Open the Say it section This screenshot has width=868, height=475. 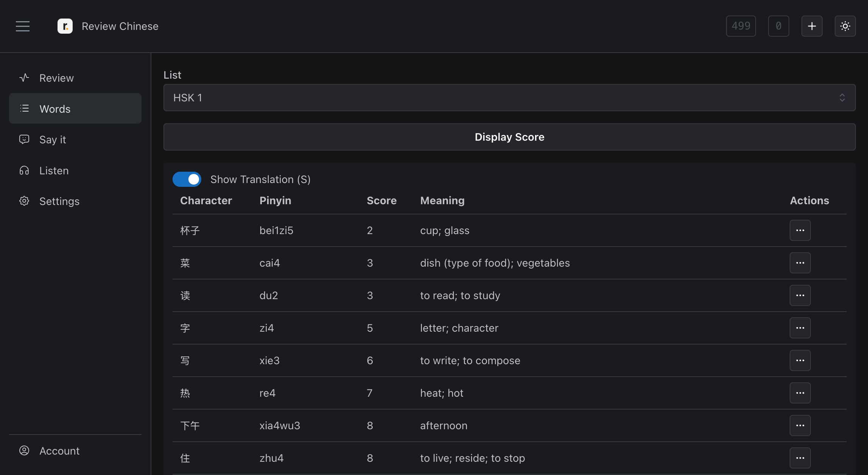75,140
